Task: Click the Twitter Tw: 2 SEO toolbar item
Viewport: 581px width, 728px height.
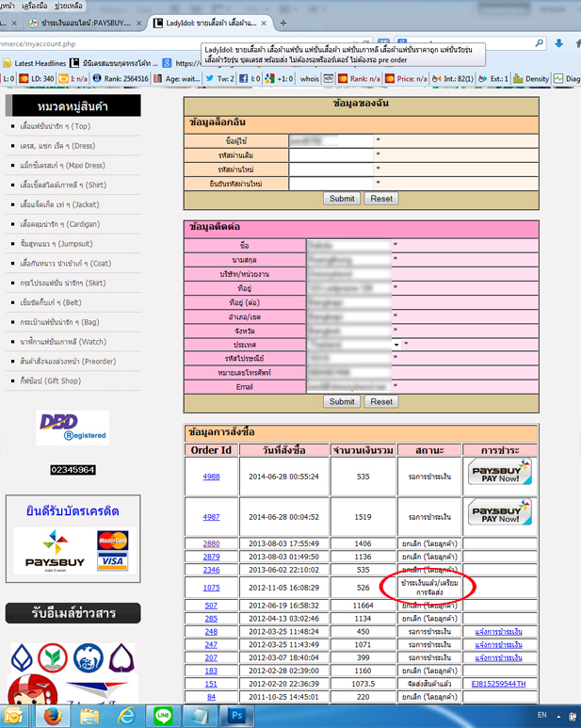Action: click(x=220, y=78)
